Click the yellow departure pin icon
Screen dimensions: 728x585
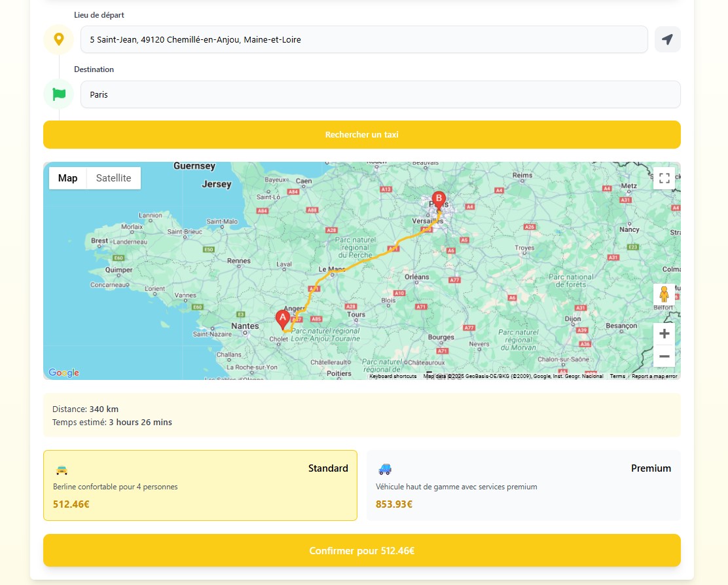click(x=59, y=39)
